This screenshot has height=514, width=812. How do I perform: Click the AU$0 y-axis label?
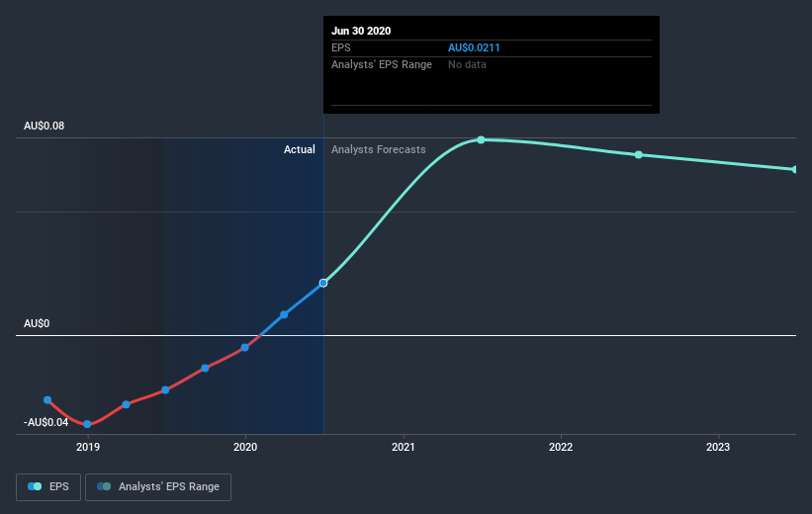pyautogui.click(x=37, y=323)
